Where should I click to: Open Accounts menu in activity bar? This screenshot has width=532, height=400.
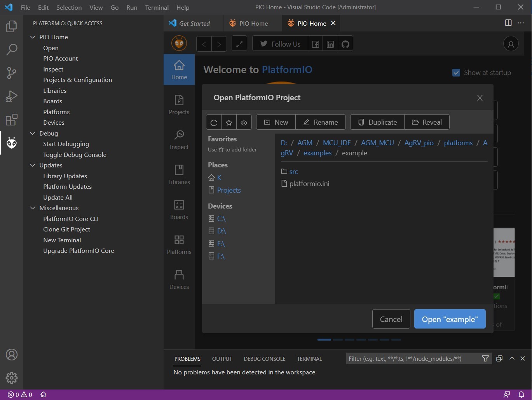[x=12, y=355]
